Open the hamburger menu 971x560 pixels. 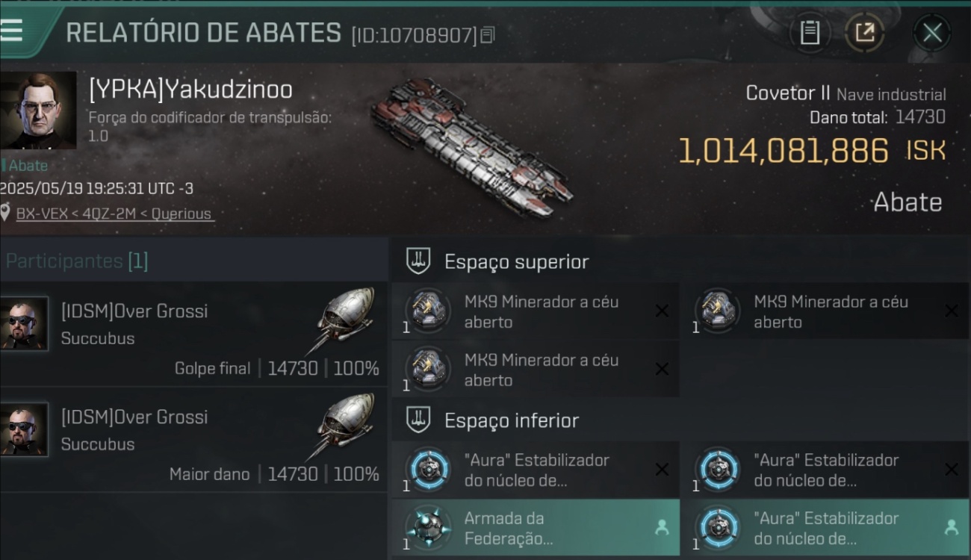[12, 31]
